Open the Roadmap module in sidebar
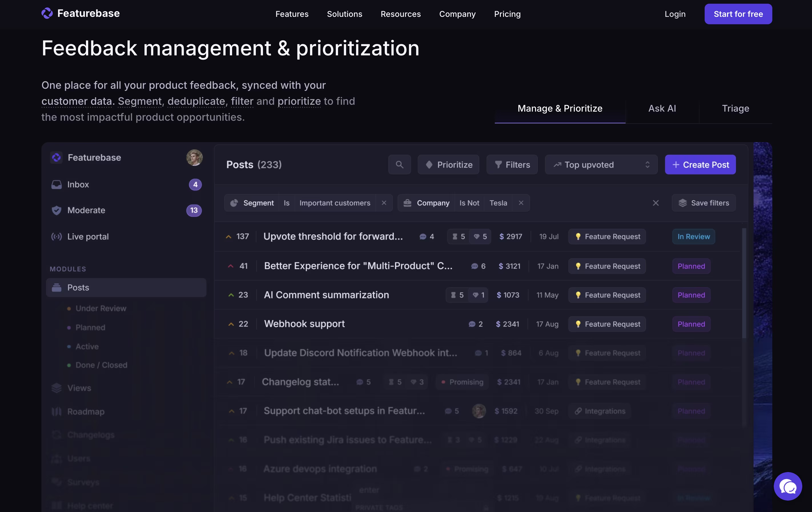Screen dimensions: 812x512 coord(86,411)
